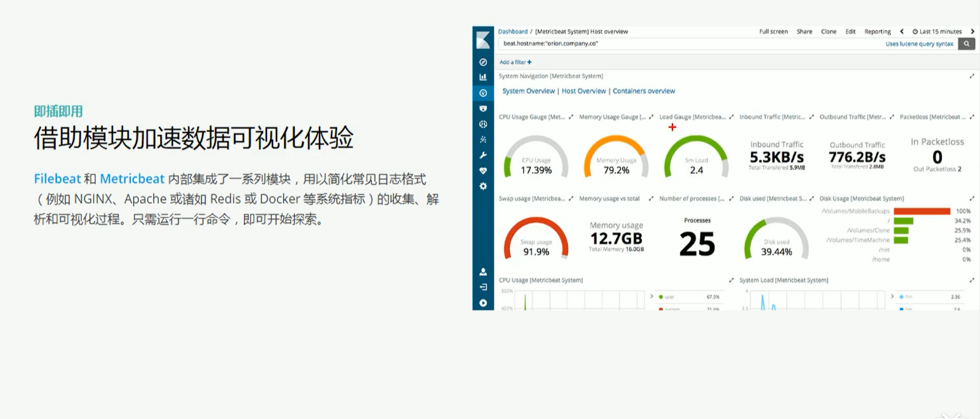Click Full screen in the top menu
Image resolution: width=980 pixels, height=419 pixels.
(774, 31)
